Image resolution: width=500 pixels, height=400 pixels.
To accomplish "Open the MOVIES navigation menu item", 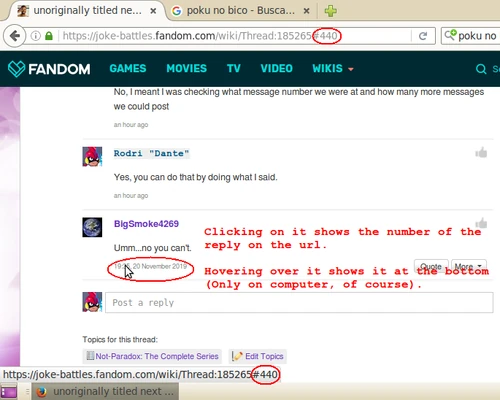I will coord(186,69).
